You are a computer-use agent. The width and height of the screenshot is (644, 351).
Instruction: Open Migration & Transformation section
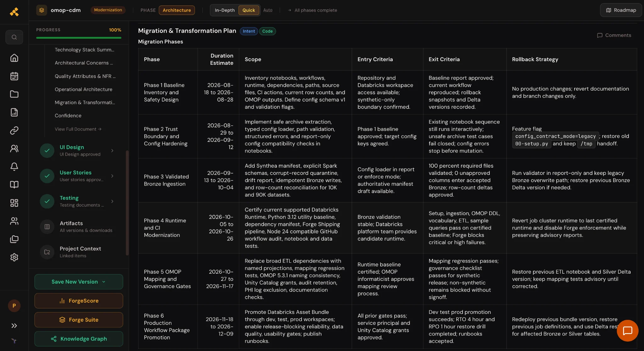[85, 103]
